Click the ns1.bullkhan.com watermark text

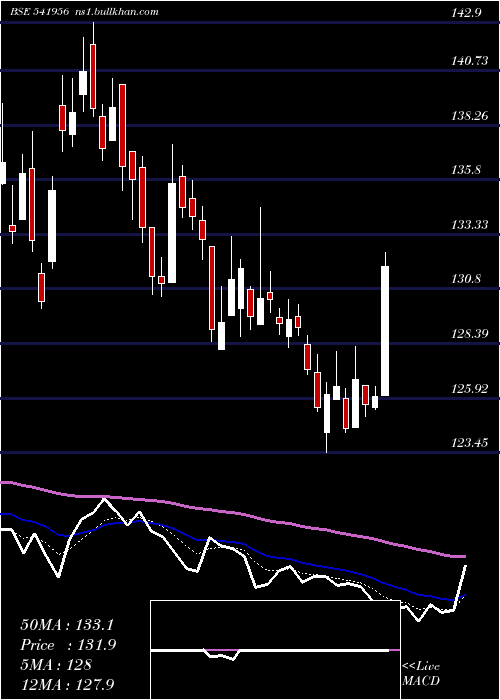pos(117,12)
